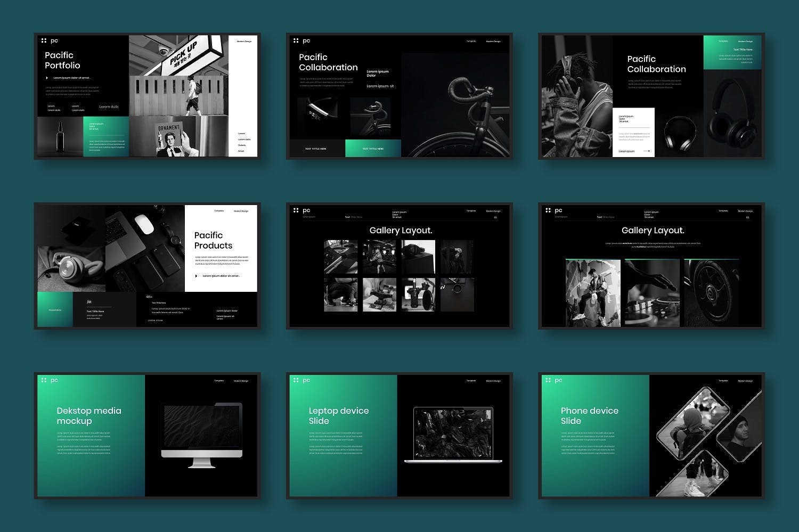
Task: Select the car wheel photo in Gallery Layout
Action: click(x=711, y=293)
